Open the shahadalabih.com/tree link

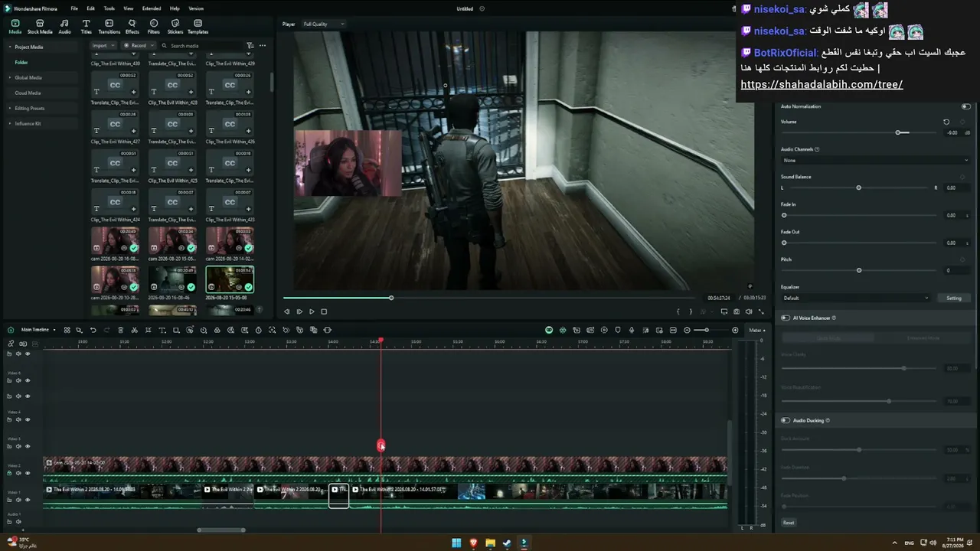[822, 85]
